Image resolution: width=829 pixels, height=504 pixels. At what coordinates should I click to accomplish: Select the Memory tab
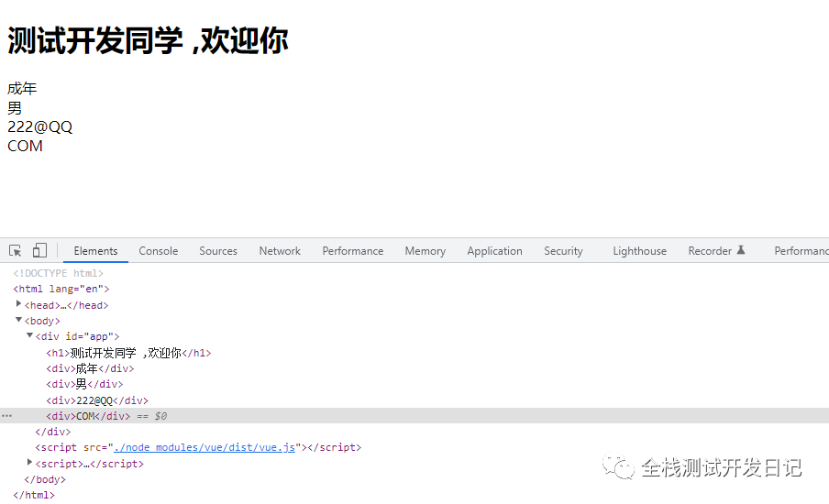[x=426, y=251]
